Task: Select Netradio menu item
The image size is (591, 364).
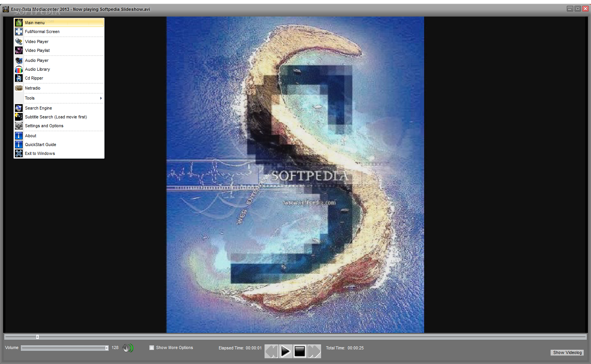Action: point(59,88)
